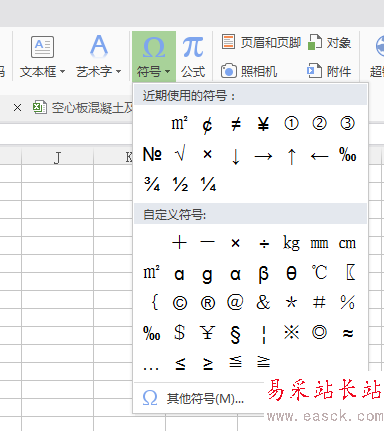Insert the hollow bracket 〖 symbol
The width and height of the screenshot is (384, 431).
[351, 272]
